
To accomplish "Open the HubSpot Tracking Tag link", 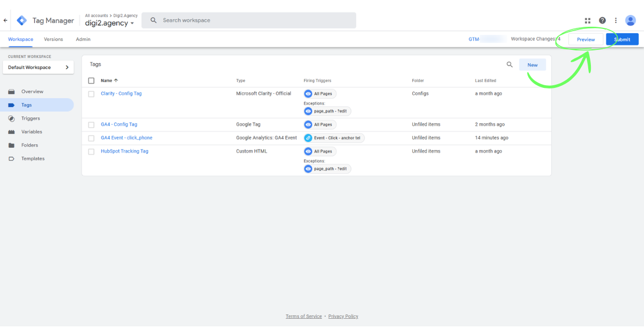I will (125, 151).
